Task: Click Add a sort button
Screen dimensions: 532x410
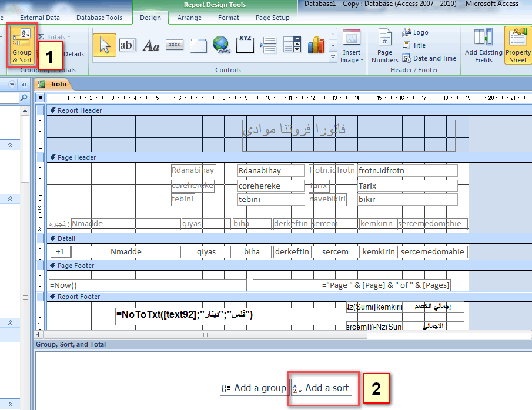Action: pyautogui.click(x=322, y=388)
